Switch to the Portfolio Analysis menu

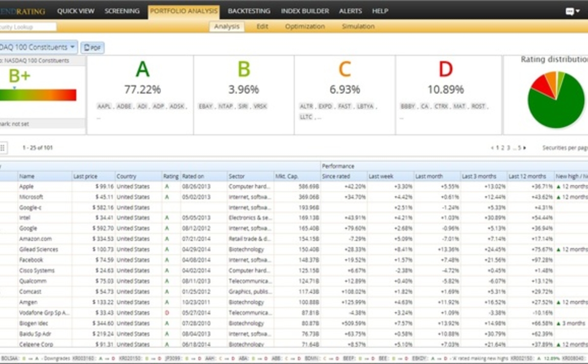coord(184,11)
